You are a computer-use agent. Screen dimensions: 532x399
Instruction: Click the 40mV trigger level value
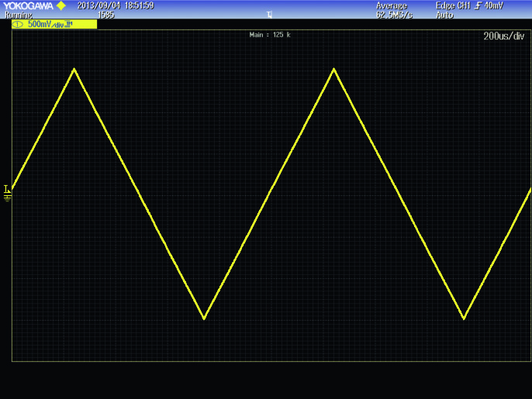494,5
